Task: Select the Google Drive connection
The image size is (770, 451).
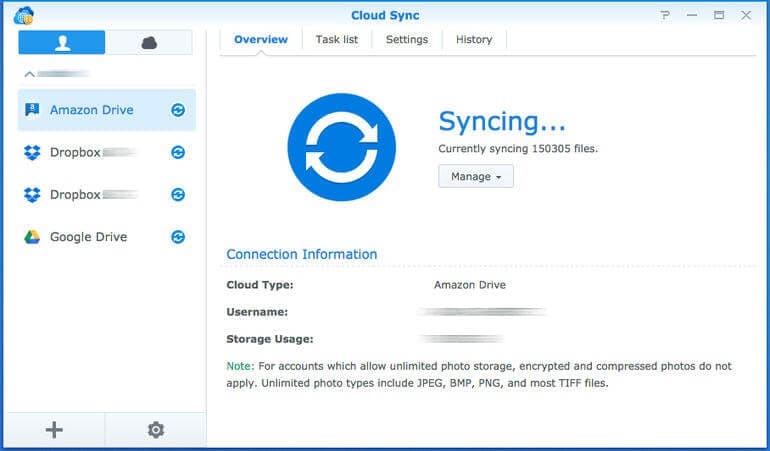Action: (107, 237)
